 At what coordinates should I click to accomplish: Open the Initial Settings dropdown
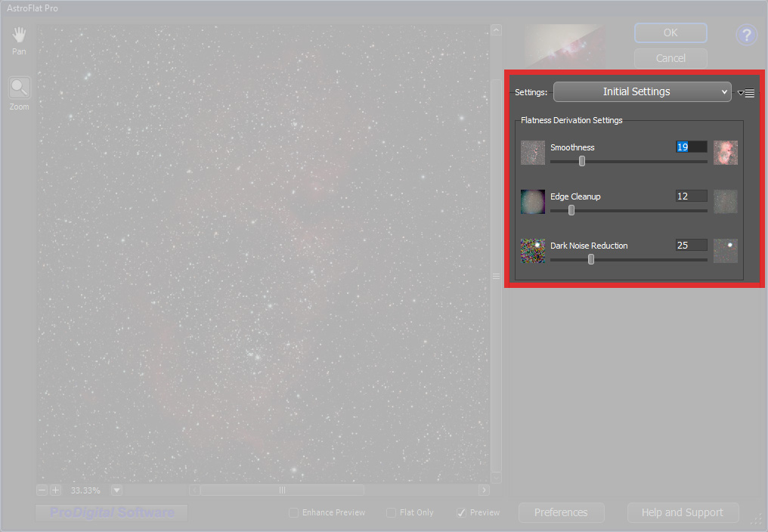coord(642,91)
